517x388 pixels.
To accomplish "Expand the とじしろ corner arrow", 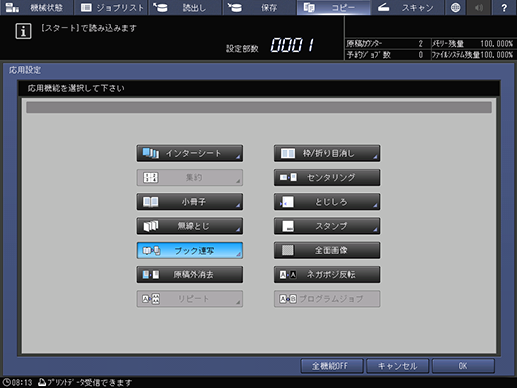I will click(375, 206).
